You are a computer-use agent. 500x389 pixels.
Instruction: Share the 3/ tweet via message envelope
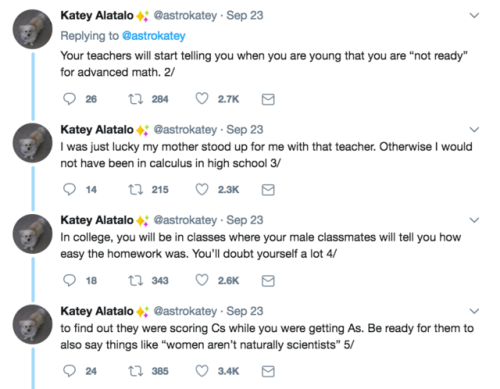[268, 190]
